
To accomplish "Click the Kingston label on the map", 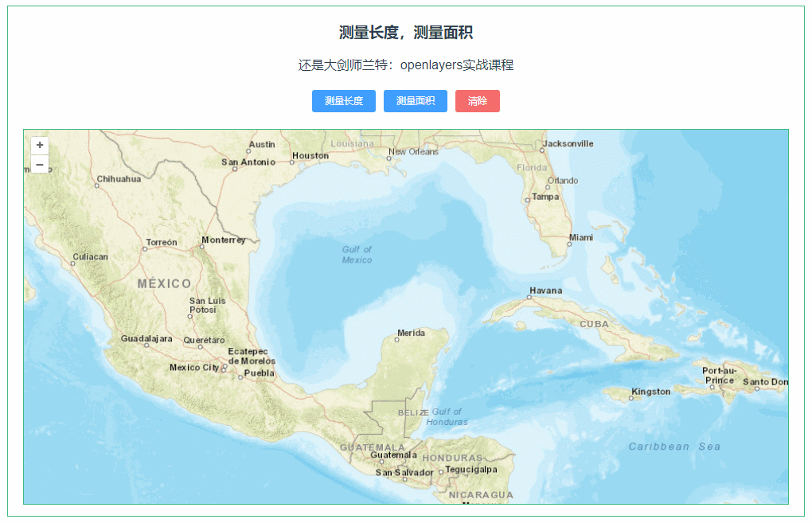I will pos(651,392).
